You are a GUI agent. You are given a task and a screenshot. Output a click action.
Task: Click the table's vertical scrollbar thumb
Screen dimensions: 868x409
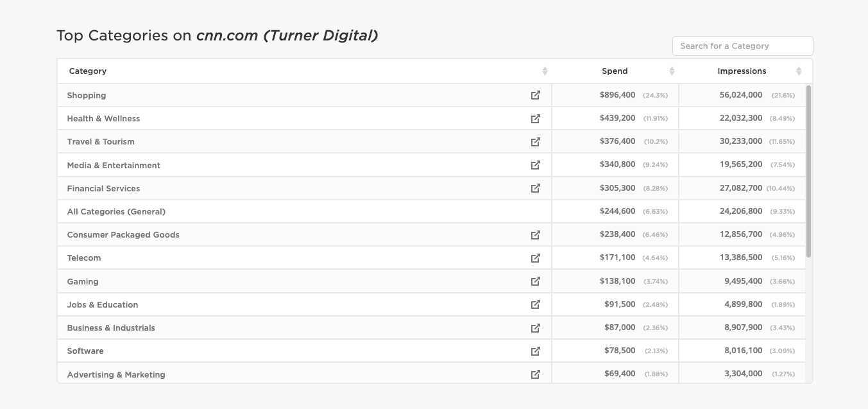[x=808, y=171]
